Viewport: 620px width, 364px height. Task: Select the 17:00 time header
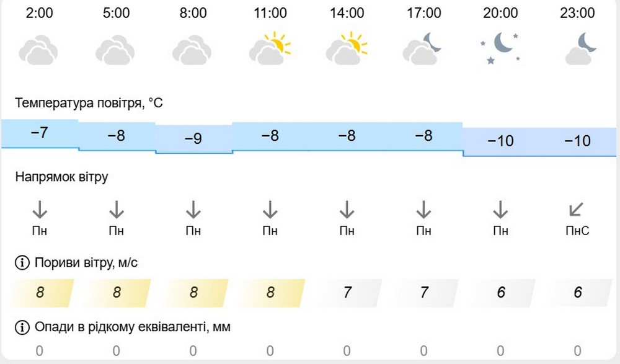tap(423, 12)
